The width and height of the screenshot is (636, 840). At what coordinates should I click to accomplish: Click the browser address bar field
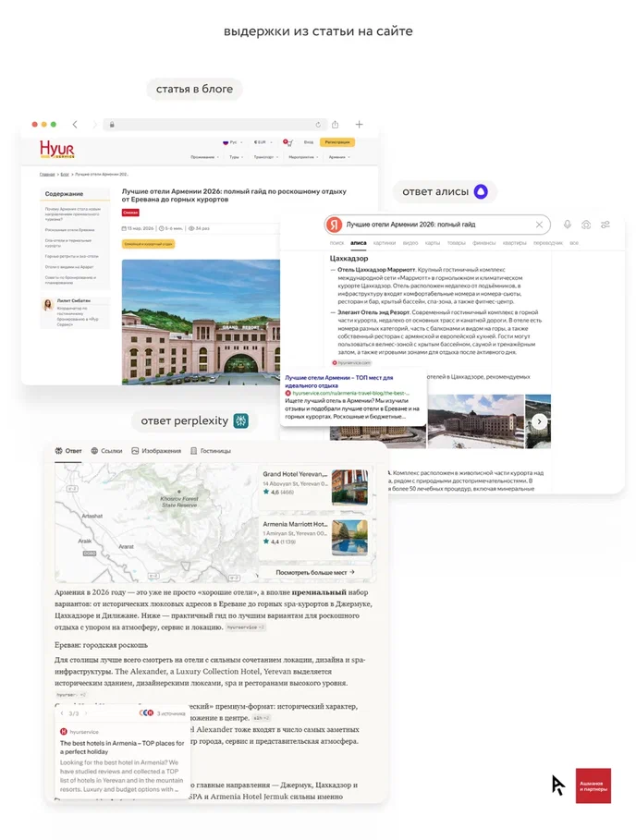coord(214,124)
